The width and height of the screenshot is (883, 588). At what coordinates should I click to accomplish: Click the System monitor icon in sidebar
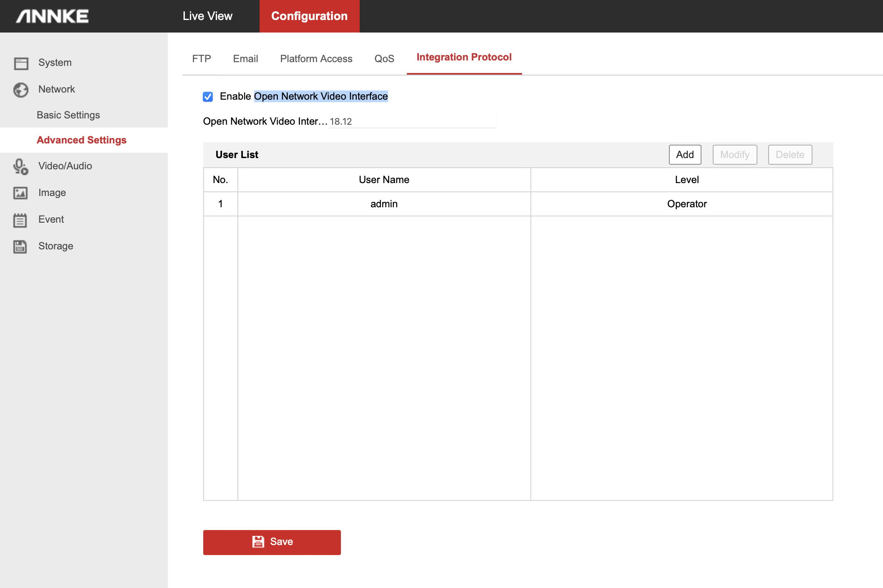tap(21, 63)
